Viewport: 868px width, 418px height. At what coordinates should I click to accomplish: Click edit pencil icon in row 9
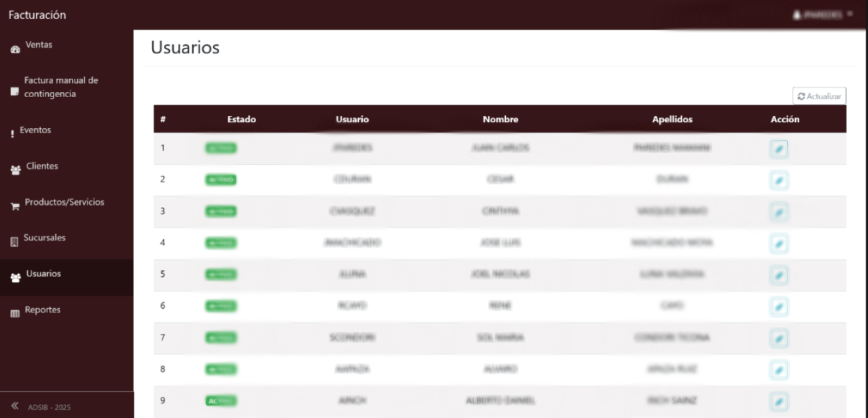click(779, 401)
